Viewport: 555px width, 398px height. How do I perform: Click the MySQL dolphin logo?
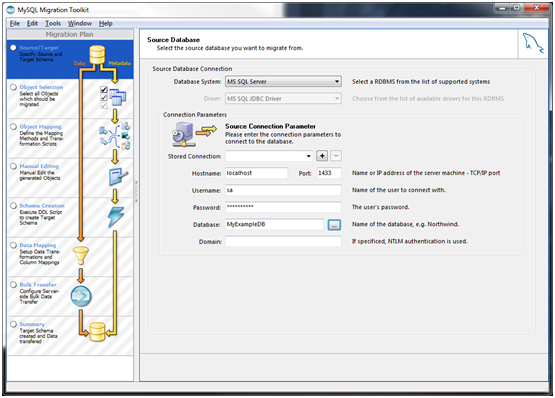tap(533, 43)
